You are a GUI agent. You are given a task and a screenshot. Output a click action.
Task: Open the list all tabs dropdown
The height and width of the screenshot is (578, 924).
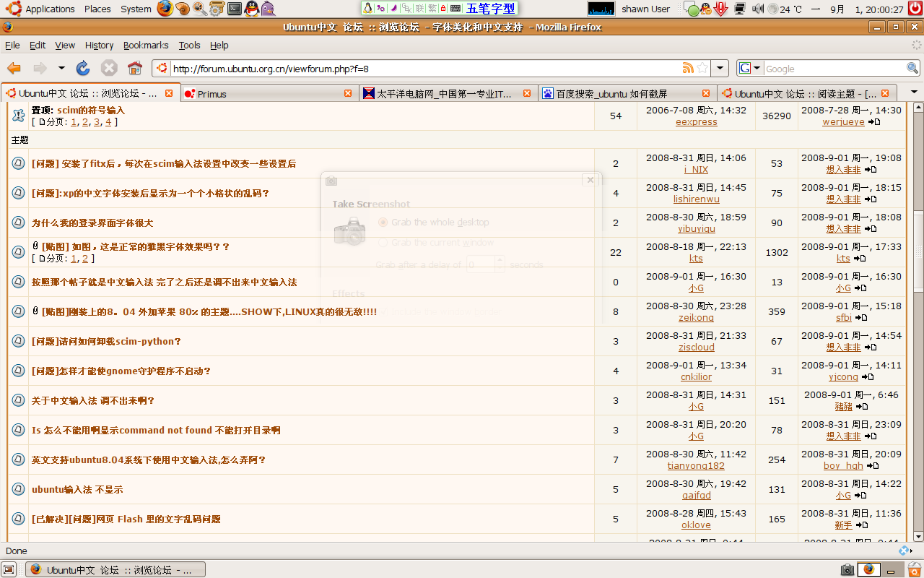[914, 93]
